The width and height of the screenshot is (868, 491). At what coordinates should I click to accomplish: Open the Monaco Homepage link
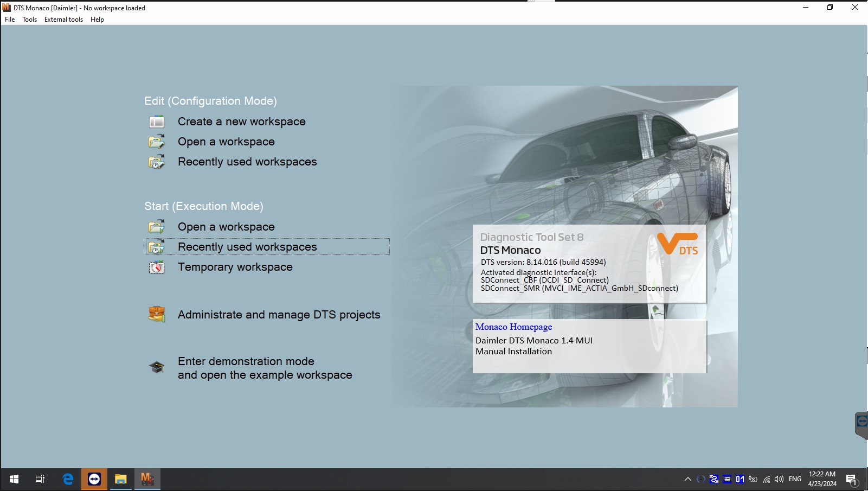[513, 327]
